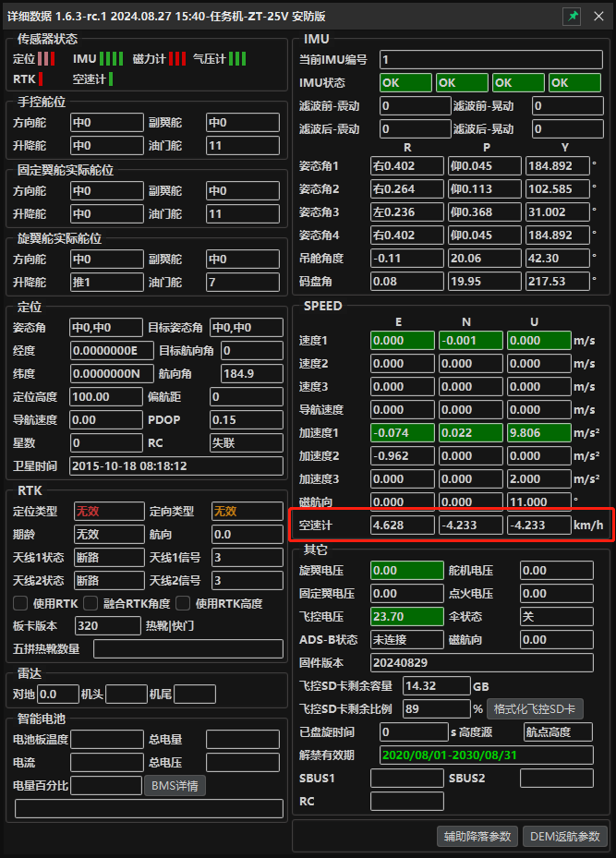
Task: Open BMS详情 battery details
Action: coord(175,786)
